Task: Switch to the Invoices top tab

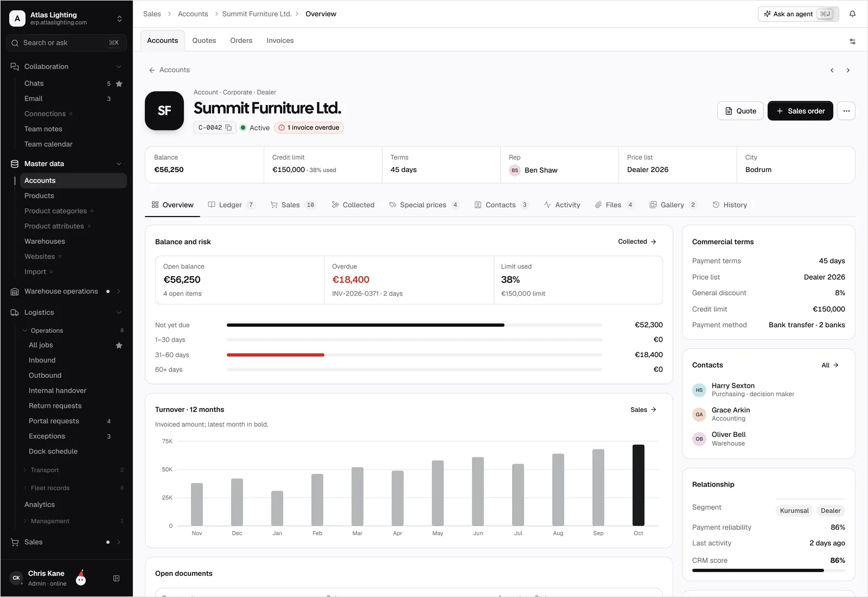Action: click(x=280, y=41)
